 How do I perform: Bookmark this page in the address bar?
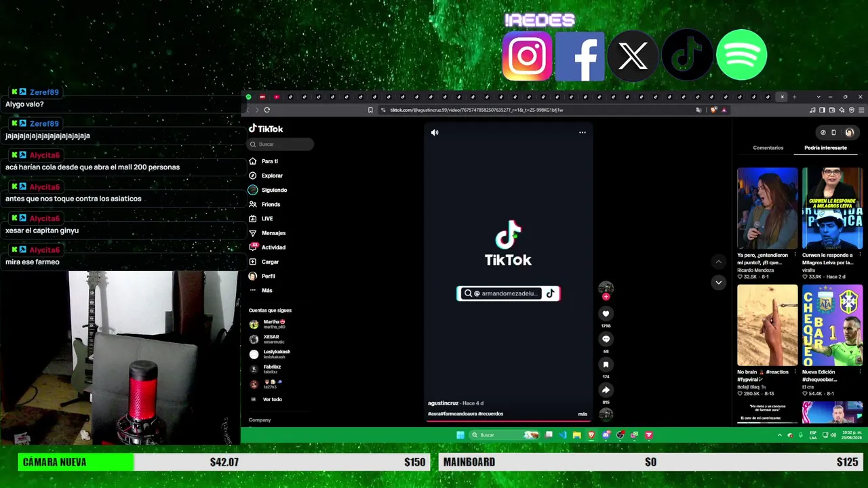370,110
